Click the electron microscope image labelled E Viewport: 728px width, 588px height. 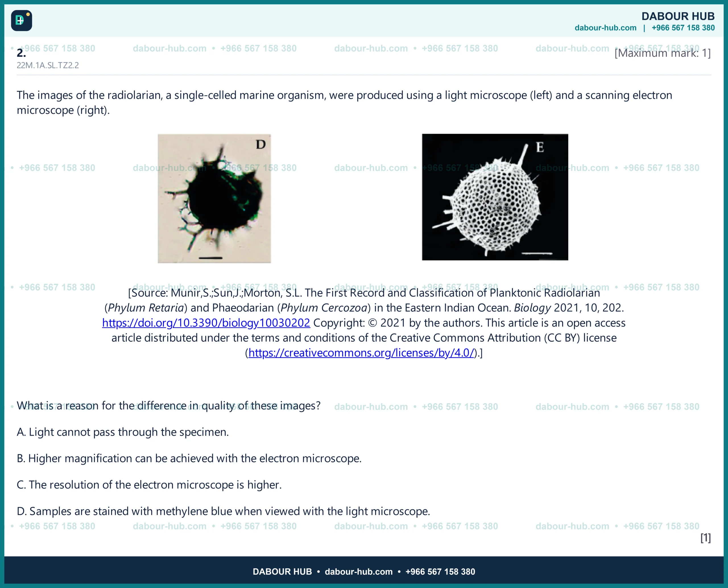(495, 197)
